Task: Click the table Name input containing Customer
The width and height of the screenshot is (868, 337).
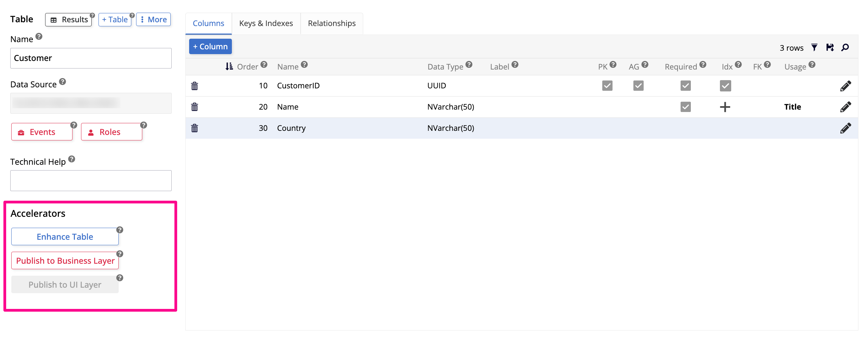Action: 91,58
